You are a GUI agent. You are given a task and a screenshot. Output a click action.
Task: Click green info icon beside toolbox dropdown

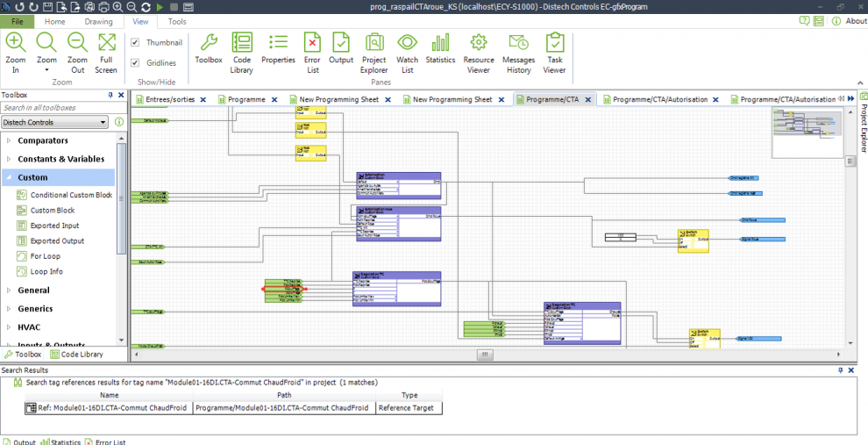(119, 122)
